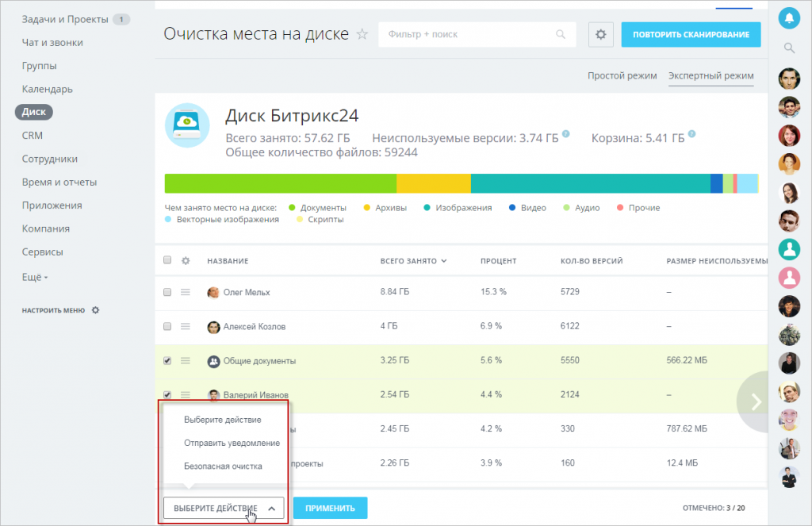Open table column settings gear icon
The height and width of the screenshot is (526, 812).
(186, 261)
